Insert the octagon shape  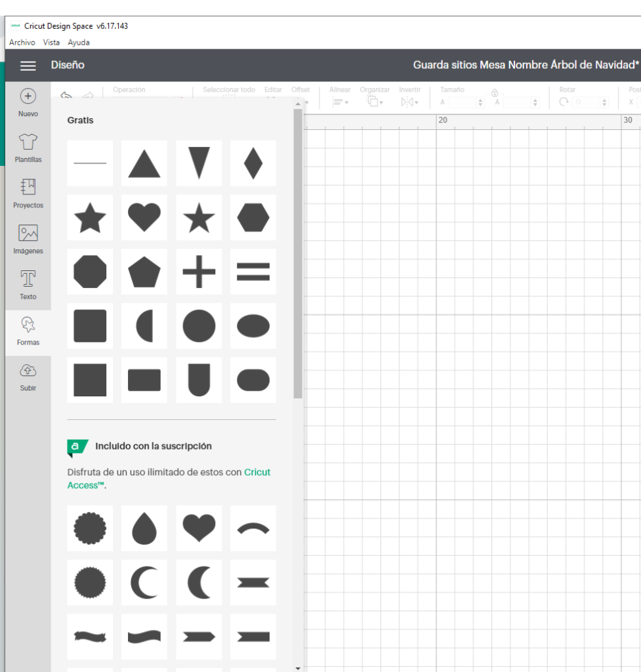click(x=90, y=272)
